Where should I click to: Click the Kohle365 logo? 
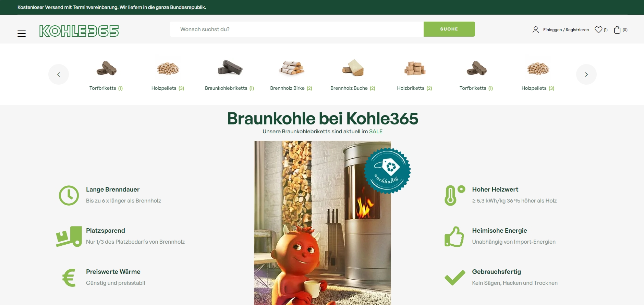pos(79,31)
